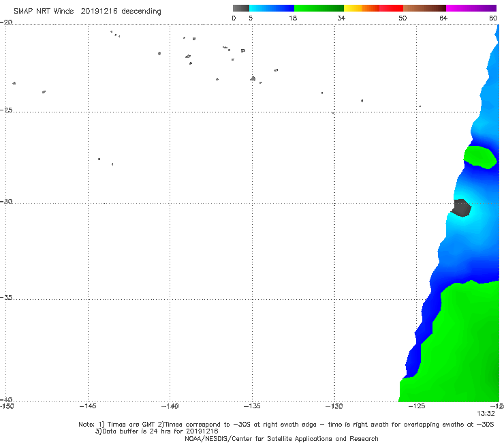
Task: Click the 'SMAP NRT Winds' title text
Action: (44, 11)
